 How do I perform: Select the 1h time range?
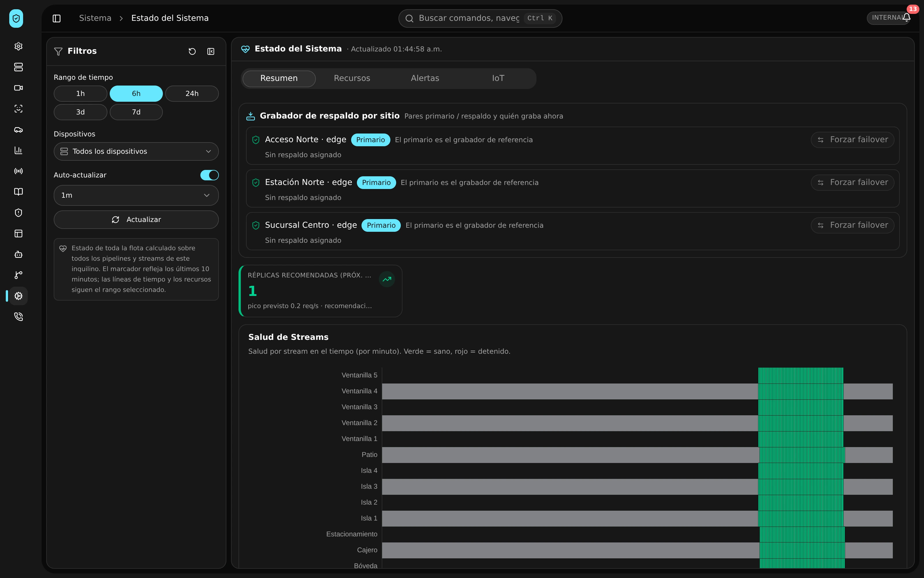(80, 94)
